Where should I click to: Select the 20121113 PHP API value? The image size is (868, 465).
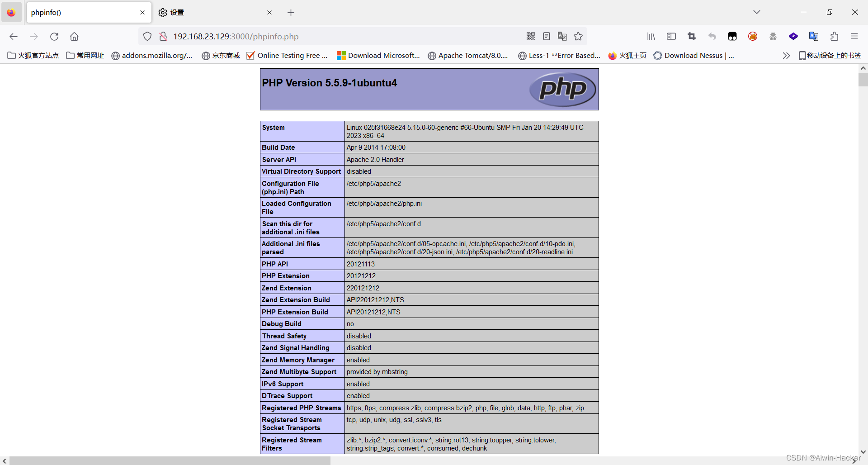click(361, 264)
